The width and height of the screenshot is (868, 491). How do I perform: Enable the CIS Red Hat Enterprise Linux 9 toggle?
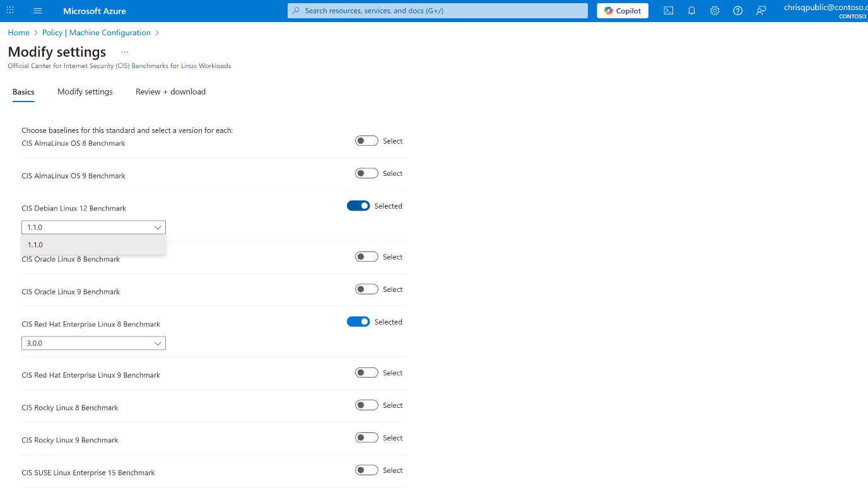tap(367, 373)
